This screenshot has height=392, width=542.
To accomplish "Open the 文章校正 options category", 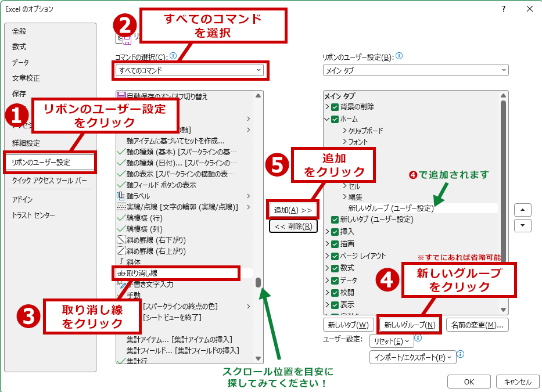I will (26, 78).
